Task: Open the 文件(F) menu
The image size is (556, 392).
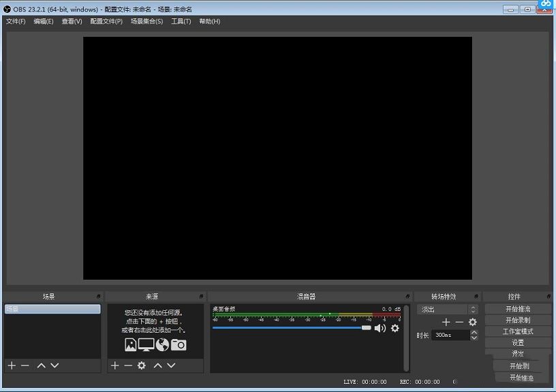Action: pyautogui.click(x=16, y=21)
